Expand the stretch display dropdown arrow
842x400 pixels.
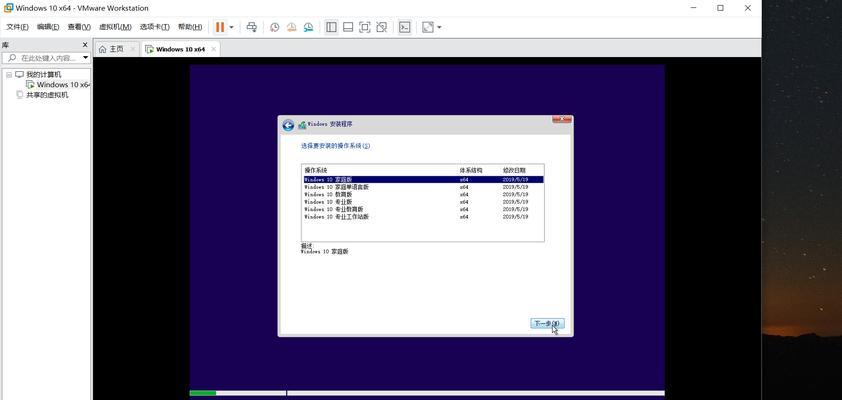439,27
